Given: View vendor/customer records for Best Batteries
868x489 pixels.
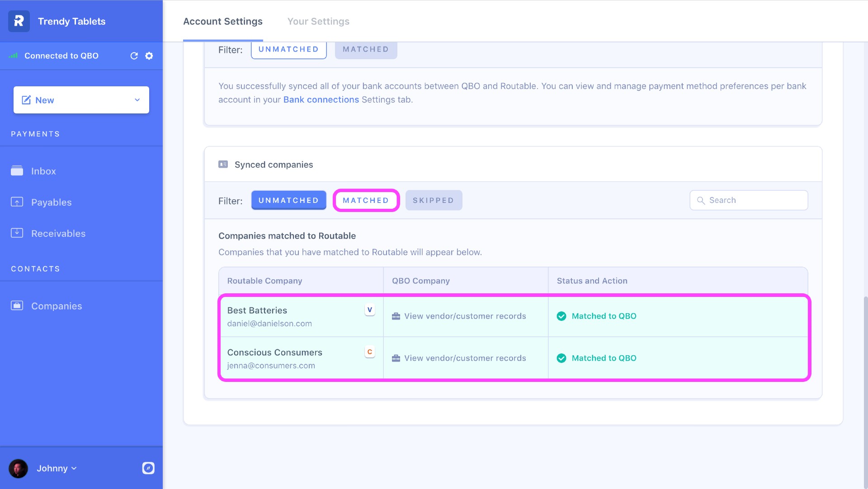Looking at the screenshot, I should (465, 316).
